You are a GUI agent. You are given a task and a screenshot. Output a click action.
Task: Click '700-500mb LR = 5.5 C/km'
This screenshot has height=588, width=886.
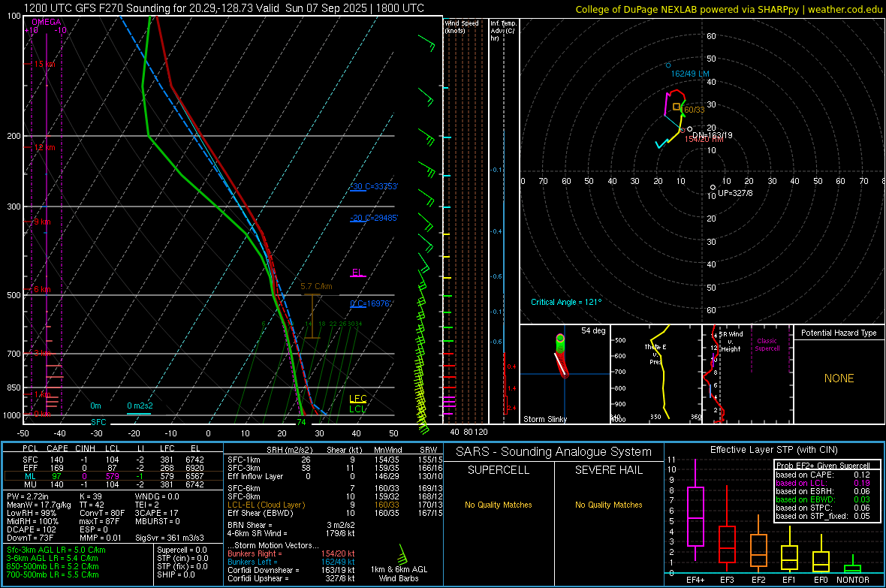[53, 574]
